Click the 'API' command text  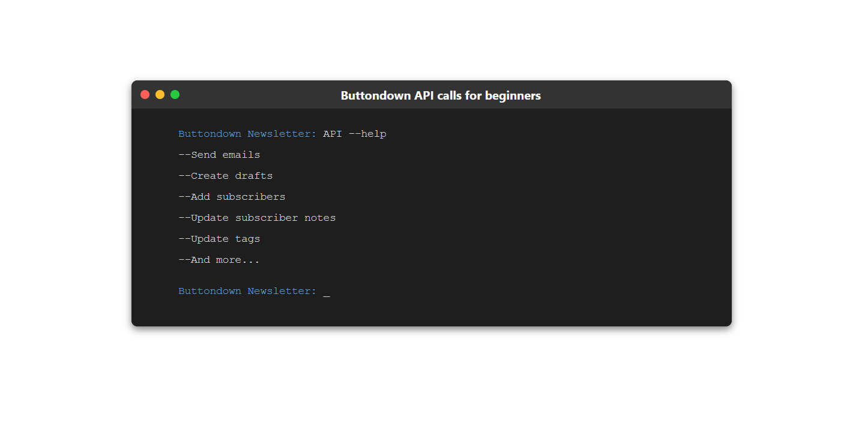click(332, 134)
